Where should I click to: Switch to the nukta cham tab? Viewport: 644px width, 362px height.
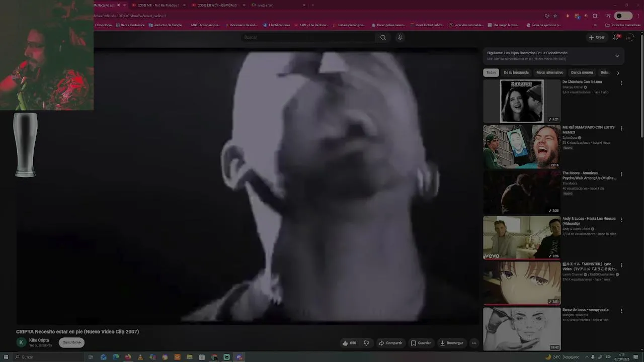[276, 5]
